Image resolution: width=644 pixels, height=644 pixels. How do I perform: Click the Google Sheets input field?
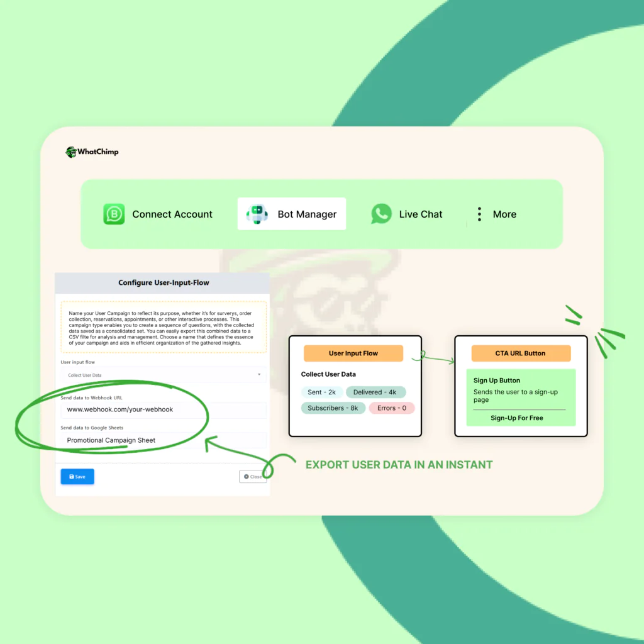click(x=164, y=440)
